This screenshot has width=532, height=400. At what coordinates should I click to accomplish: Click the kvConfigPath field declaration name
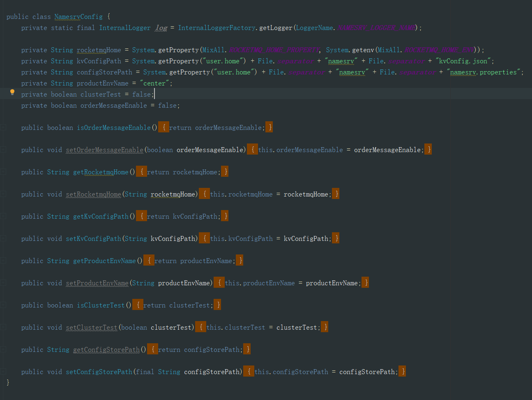point(99,61)
